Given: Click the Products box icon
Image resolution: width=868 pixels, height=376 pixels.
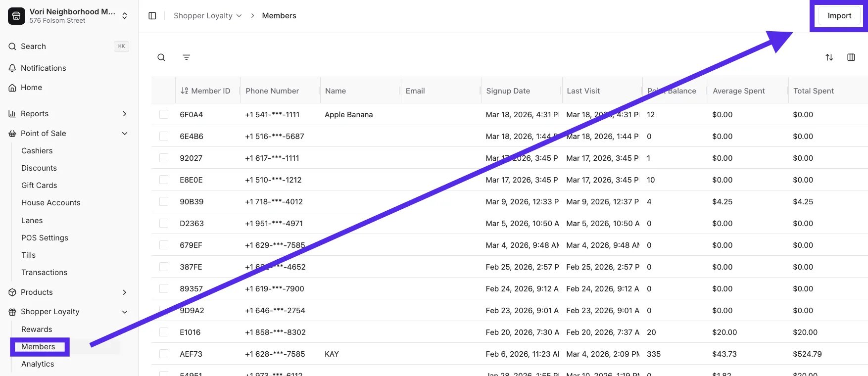Looking at the screenshot, I should (12, 292).
